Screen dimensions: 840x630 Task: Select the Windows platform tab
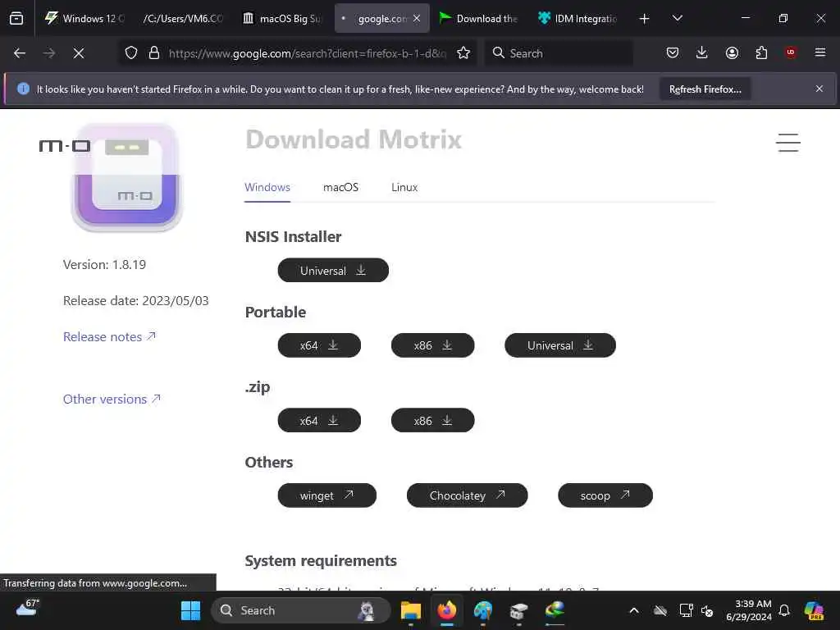[x=267, y=188]
